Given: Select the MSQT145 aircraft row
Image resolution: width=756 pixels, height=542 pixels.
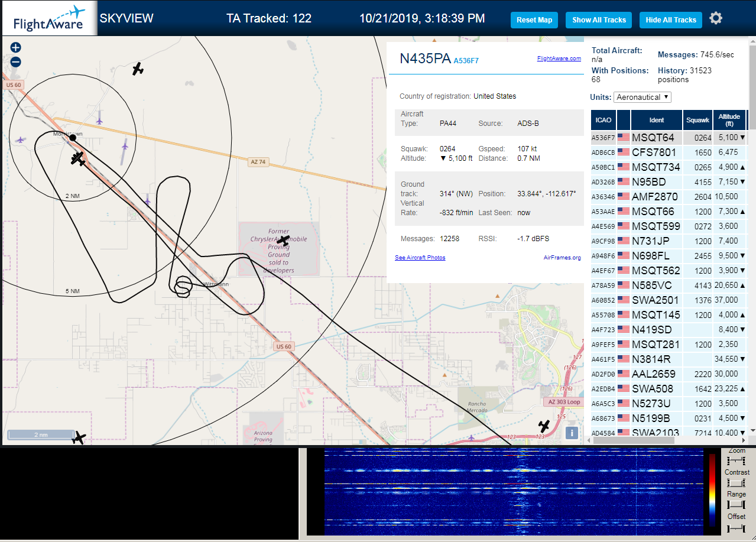Looking at the screenshot, I should click(x=669, y=314).
